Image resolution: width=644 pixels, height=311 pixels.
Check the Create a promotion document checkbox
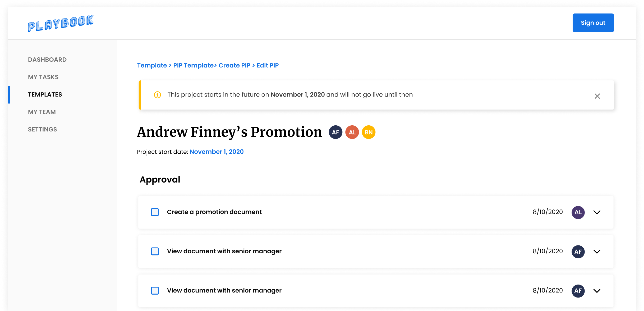[x=155, y=212]
